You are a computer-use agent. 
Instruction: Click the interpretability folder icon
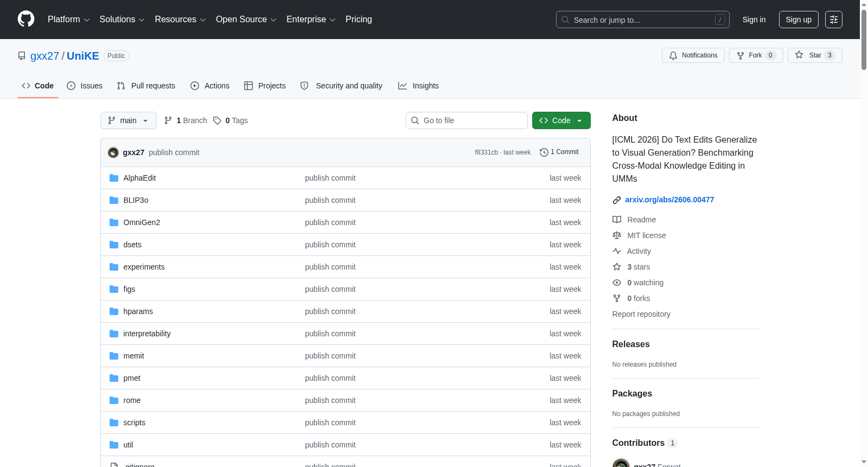(x=114, y=334)
